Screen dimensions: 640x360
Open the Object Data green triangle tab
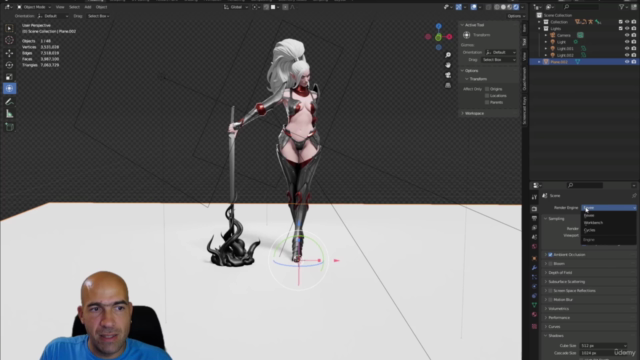534,305
